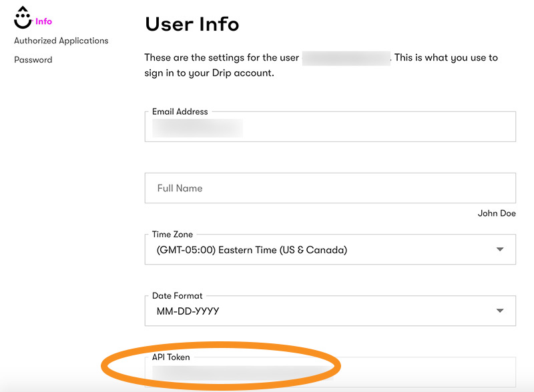Click the Time Zone field label
This screenshot has width=534, height=392.
click(x=172, y=235)
